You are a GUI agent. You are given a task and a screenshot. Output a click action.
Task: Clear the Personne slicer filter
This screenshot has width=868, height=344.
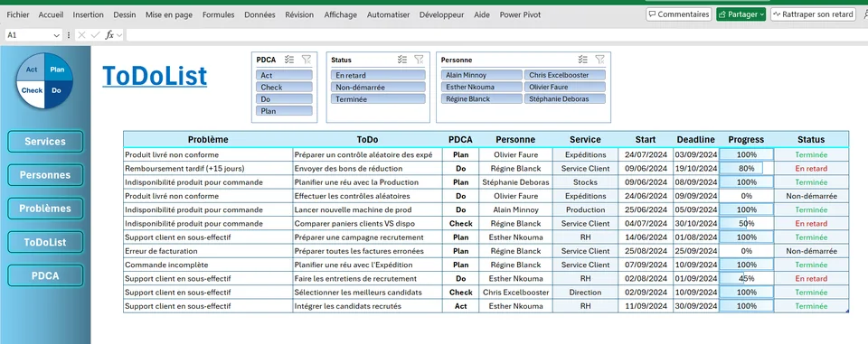[x=599, y=60]
